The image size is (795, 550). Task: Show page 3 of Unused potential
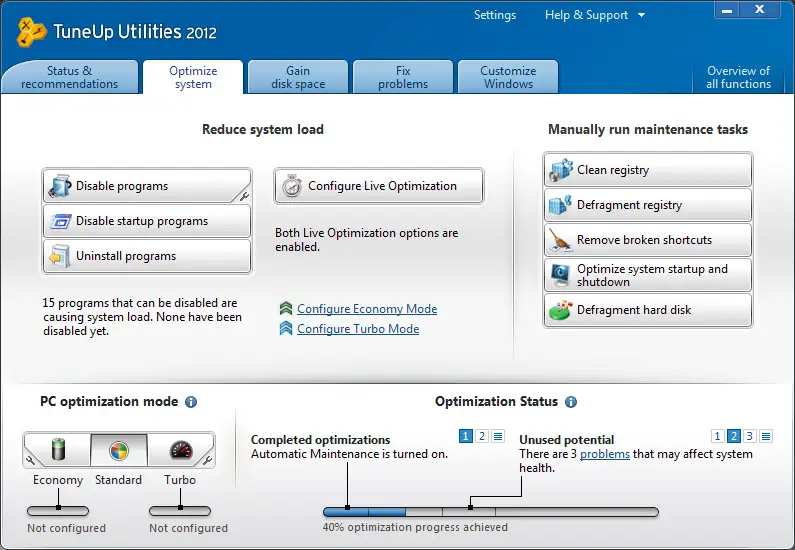pyautogui.click(x=750, y=436)
